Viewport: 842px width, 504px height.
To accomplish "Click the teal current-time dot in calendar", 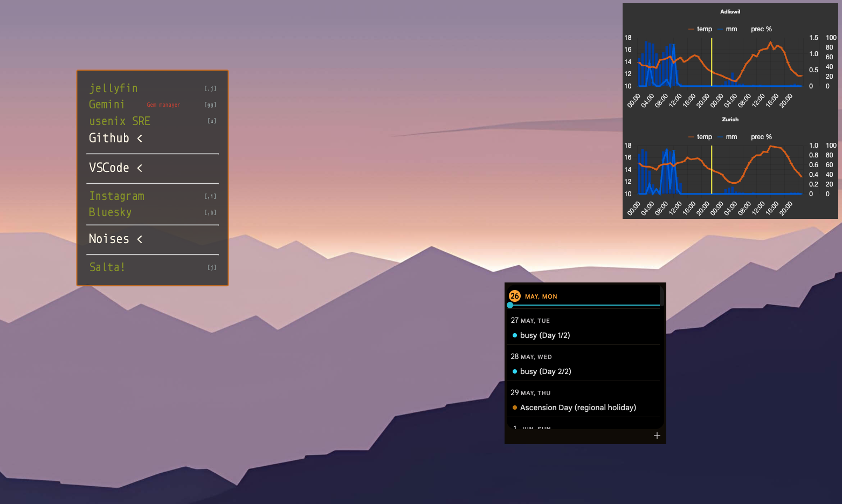I will [510, 305].
